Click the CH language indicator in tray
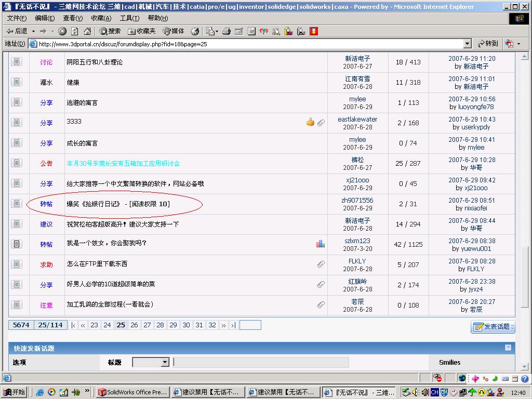Screen dimensions: 532x399 click(x=435, y=392)
